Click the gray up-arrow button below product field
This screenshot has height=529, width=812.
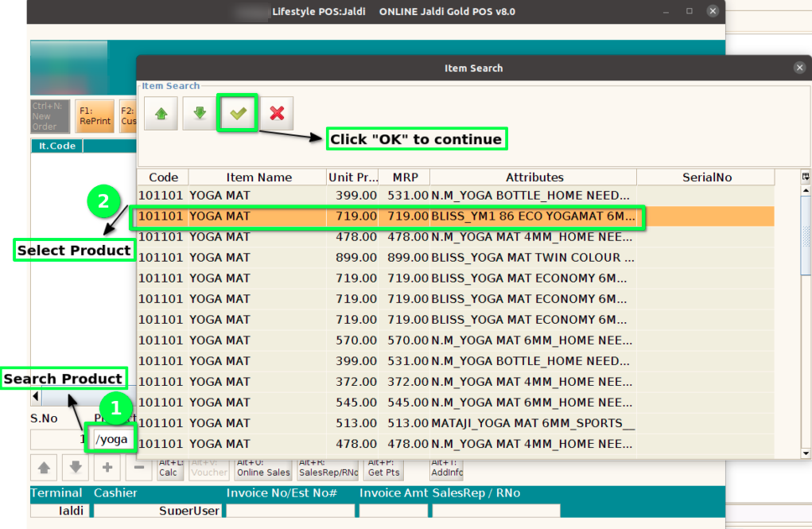44,467
